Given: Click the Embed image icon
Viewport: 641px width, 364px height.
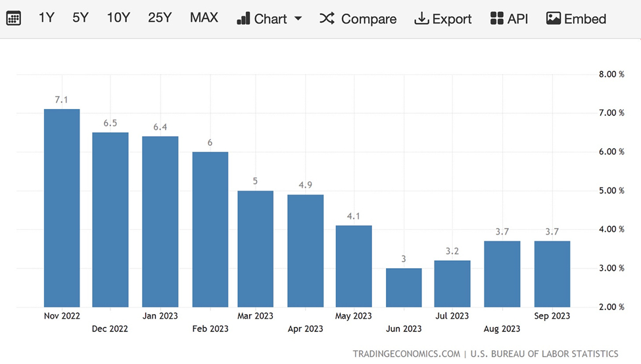Looking at the screenshot, I should click(x=553, y=18).
